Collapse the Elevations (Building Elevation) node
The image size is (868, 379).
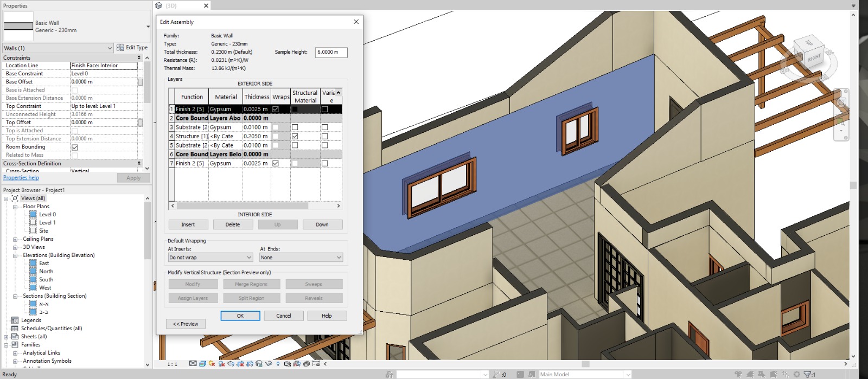15,255
